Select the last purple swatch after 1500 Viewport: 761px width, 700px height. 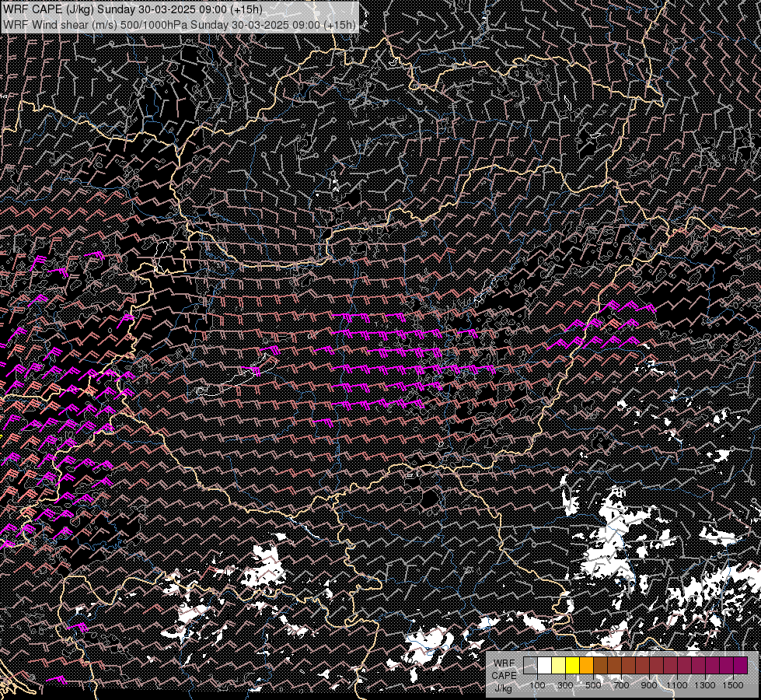coord(741,666)
